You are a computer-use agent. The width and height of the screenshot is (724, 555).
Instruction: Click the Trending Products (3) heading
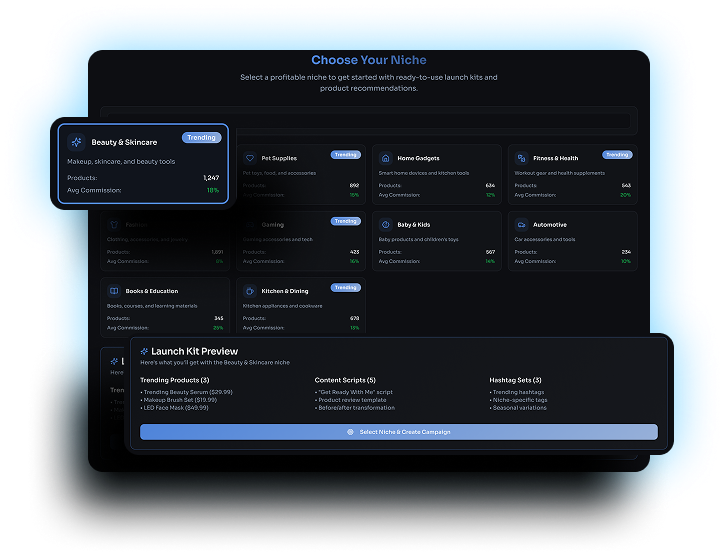pos(174,380)
